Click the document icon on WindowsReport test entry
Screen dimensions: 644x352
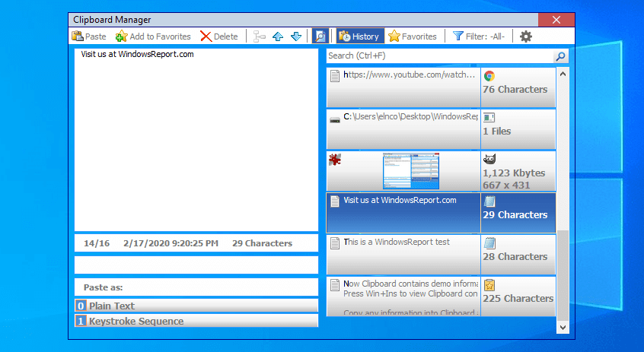coord(335,243)
